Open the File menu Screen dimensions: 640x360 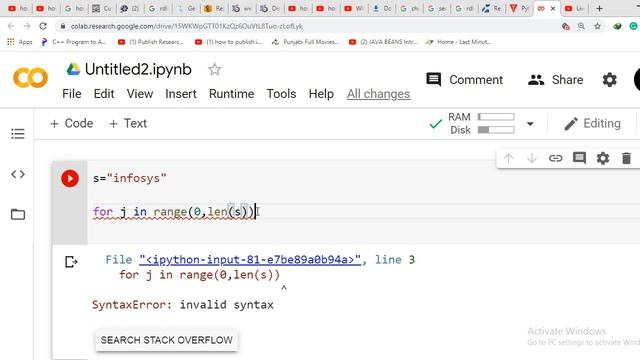(72, 94)
